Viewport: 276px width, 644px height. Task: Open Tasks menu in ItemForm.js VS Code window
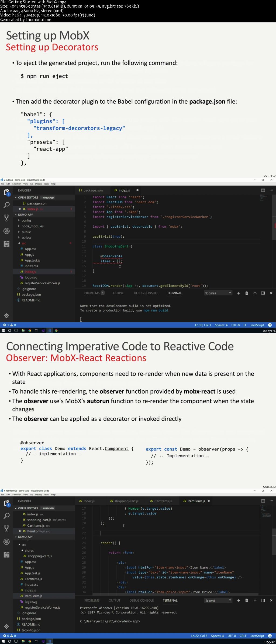46,495
